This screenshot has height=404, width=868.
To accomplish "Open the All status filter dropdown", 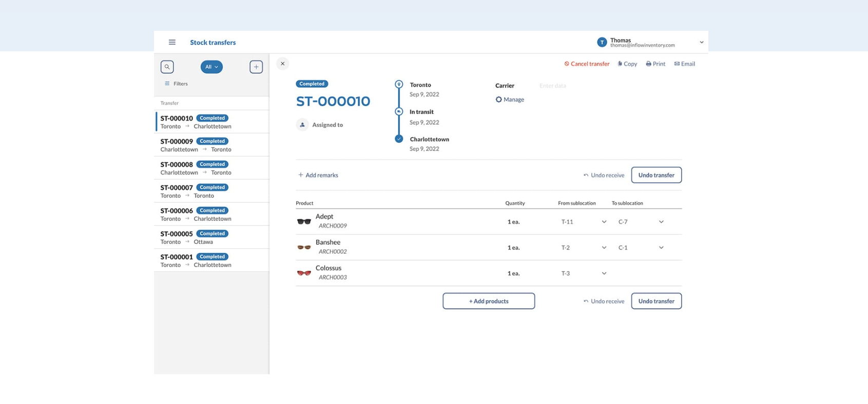I will click(211, 67).
